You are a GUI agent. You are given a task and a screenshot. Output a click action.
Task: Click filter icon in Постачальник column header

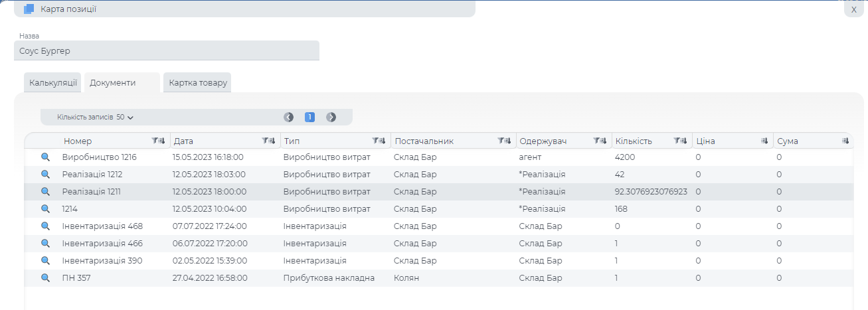(501, 141)
